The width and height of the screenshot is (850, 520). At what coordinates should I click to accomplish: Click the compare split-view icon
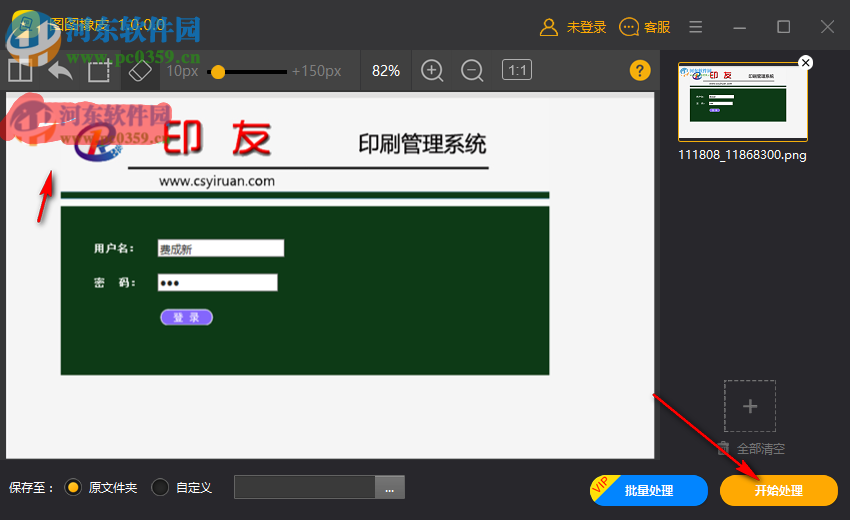point(20,70)
